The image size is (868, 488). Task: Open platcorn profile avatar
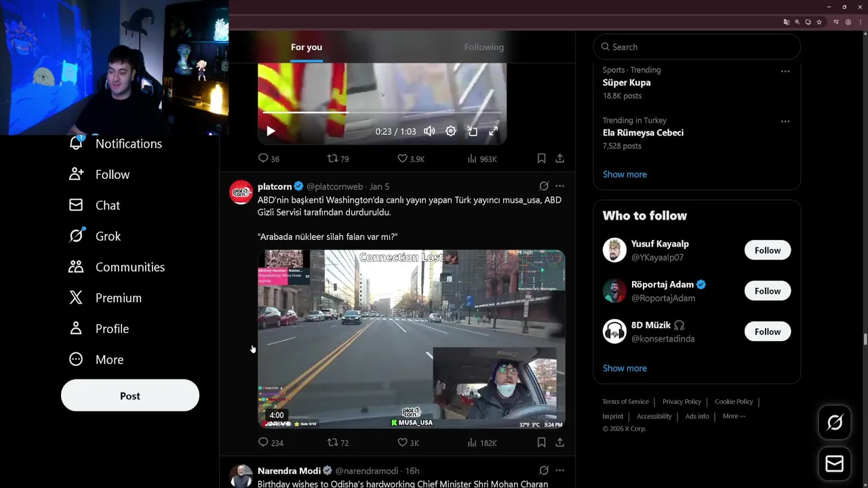point(241,192)
